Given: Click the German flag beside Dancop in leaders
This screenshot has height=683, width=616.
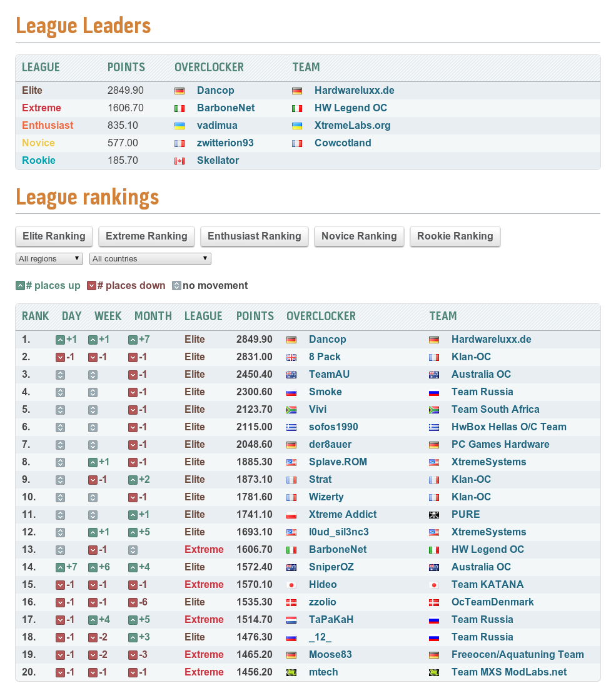Looking at the screenshot, I should (x=179, y=91).
